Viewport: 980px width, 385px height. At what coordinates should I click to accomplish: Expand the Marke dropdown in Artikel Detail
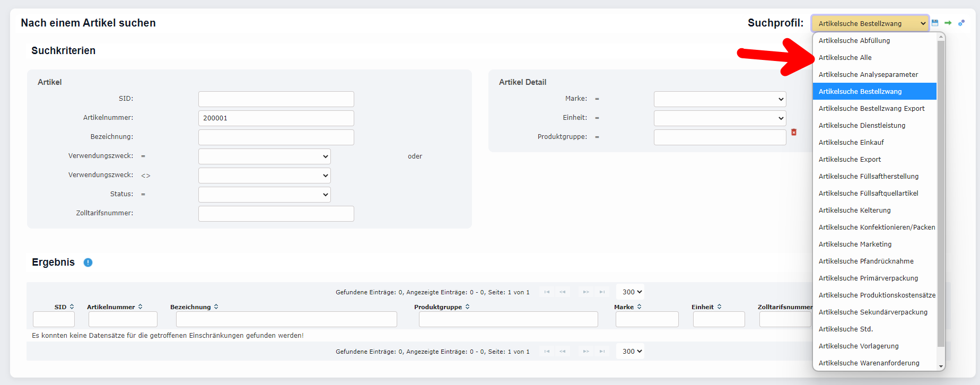click(720, 99)
